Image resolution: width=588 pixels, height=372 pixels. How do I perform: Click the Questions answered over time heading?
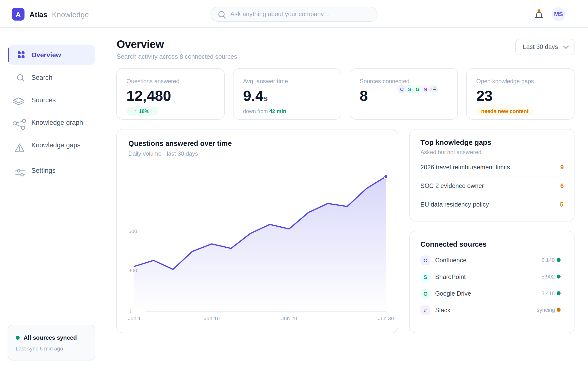click(180, 143)
